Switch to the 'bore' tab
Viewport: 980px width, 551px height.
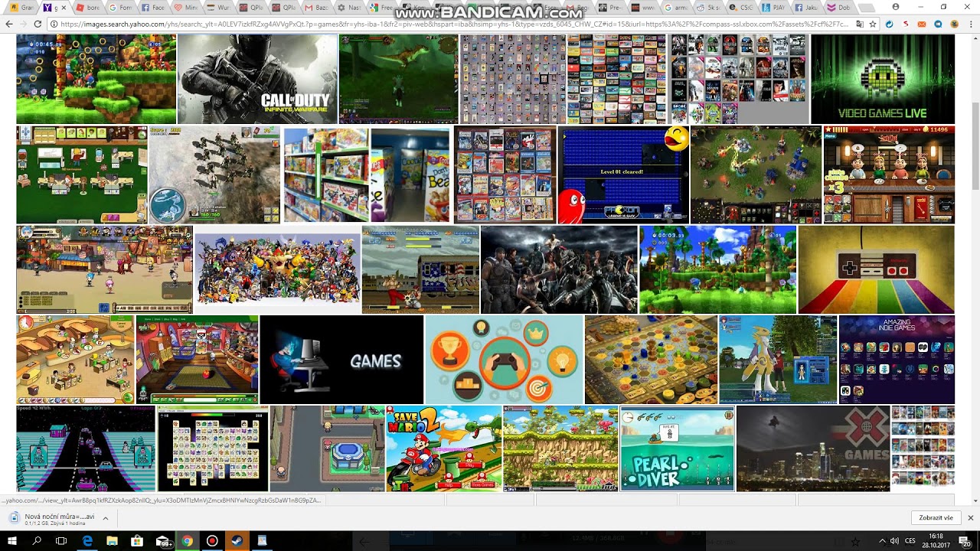88,8
